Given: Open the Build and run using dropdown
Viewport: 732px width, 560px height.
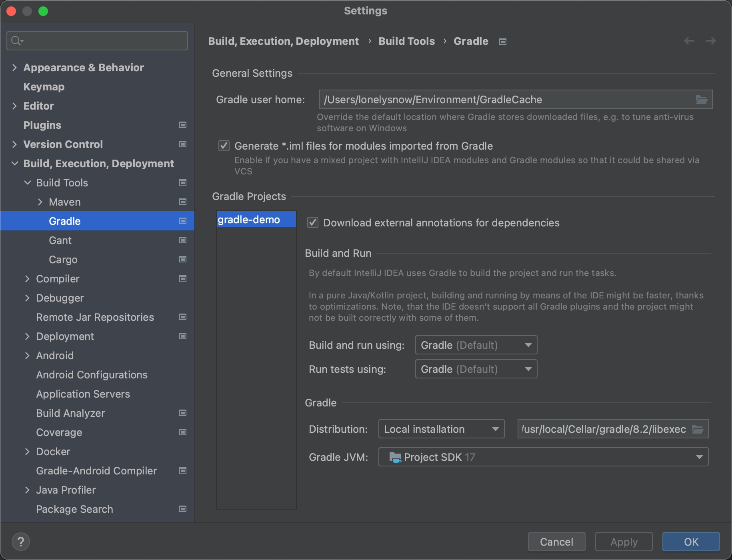Looking at the screenshot, I should [x=476, y=345].
